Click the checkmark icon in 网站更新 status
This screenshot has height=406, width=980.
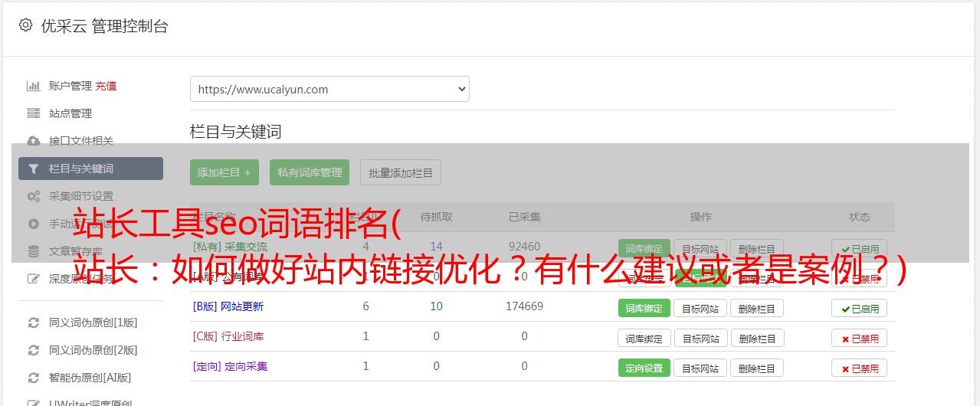(x=845, y=309)
